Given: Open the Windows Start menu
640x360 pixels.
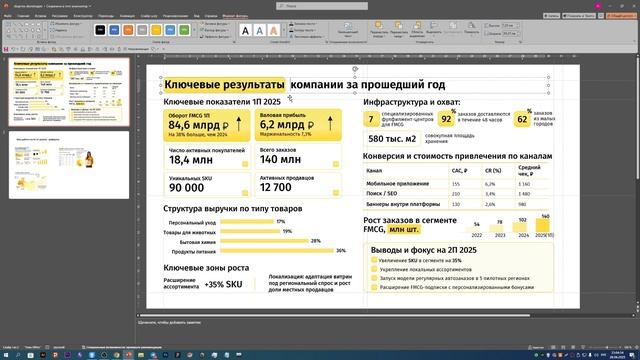Looking at the screenshot, I should tap(6, 355).
